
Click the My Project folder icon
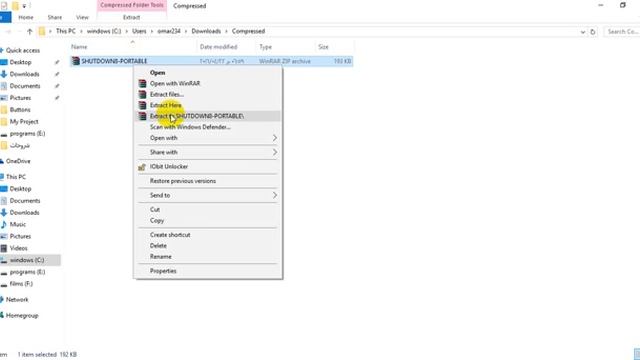[4, 122]
